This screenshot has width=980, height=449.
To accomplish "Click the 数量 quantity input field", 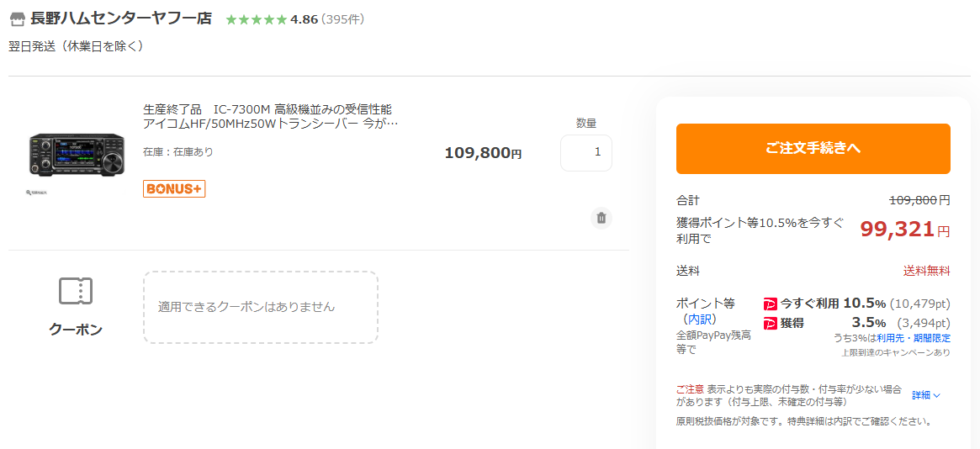I will [x=586, y=153].
